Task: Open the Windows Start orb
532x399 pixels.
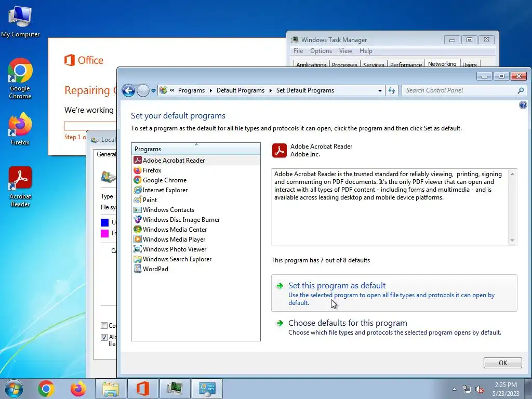Action: [14, 389]
